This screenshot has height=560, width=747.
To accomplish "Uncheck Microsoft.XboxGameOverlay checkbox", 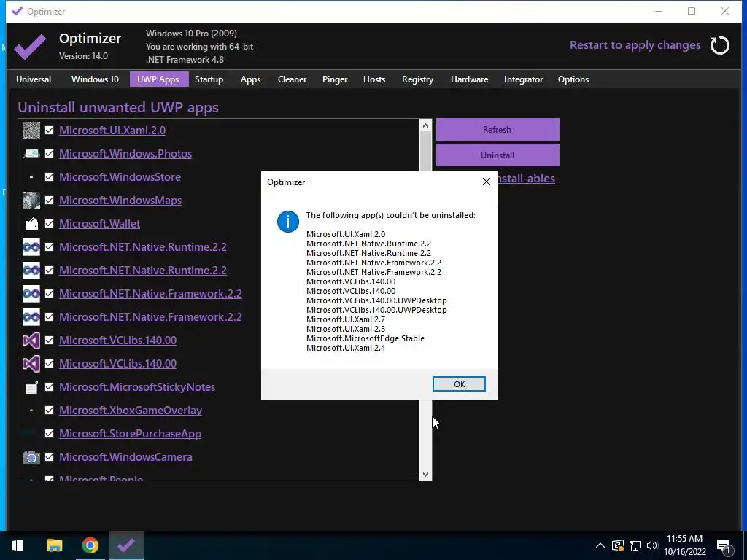I will (49, 410).
